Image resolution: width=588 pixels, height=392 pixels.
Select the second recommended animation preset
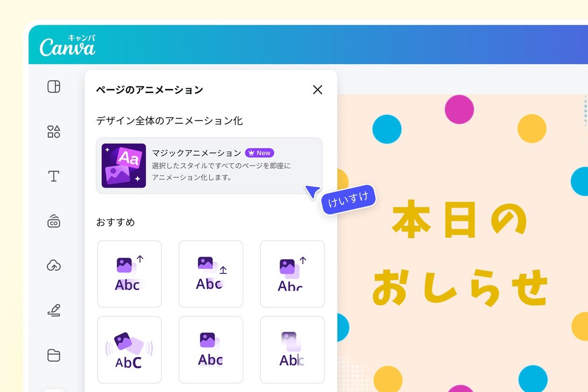point(211,274)
